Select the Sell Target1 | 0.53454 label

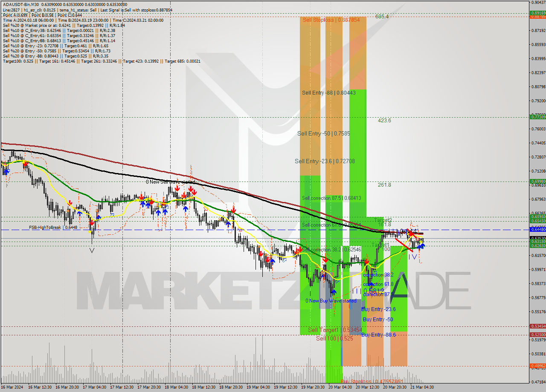tap(335, 330)
